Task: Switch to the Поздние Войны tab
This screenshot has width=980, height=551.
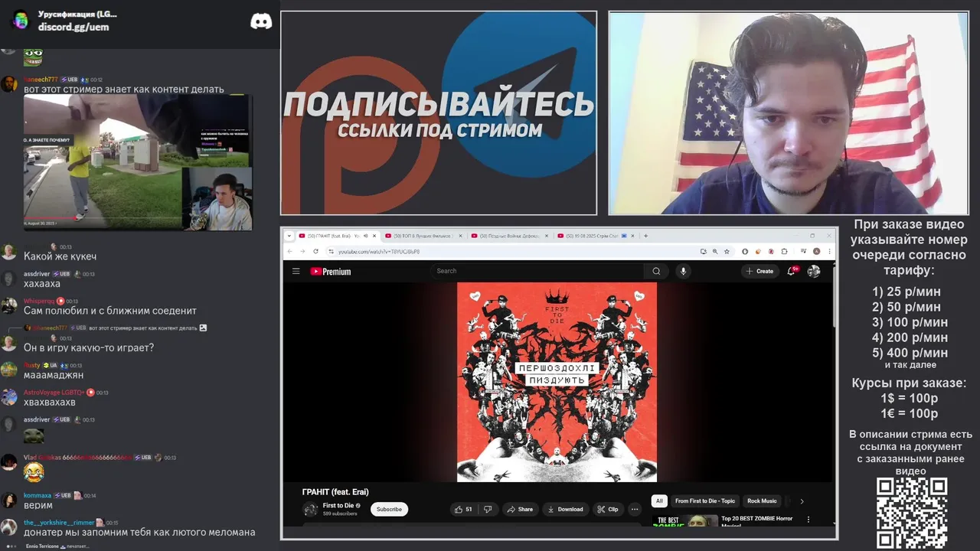Action: [509, 236]
